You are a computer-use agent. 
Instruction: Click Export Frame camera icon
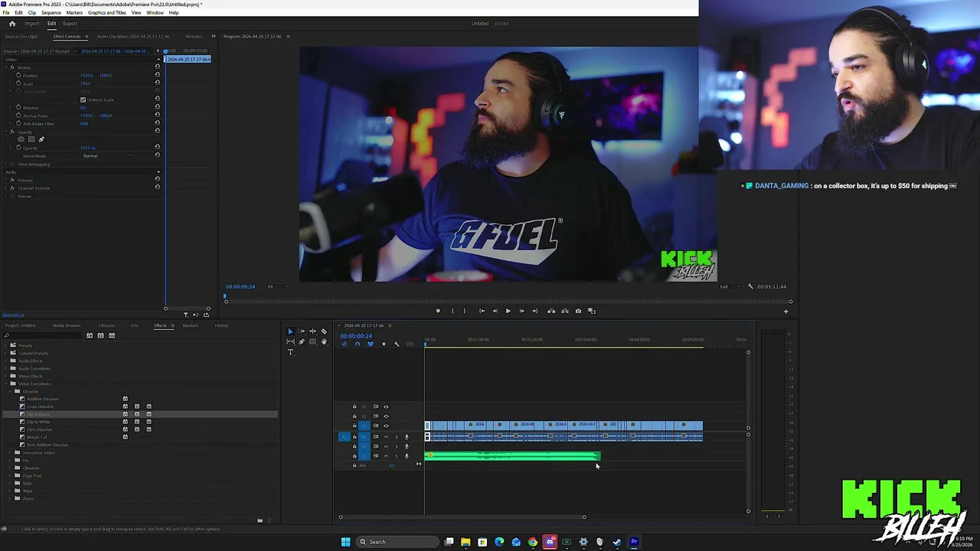pos(578,311)
